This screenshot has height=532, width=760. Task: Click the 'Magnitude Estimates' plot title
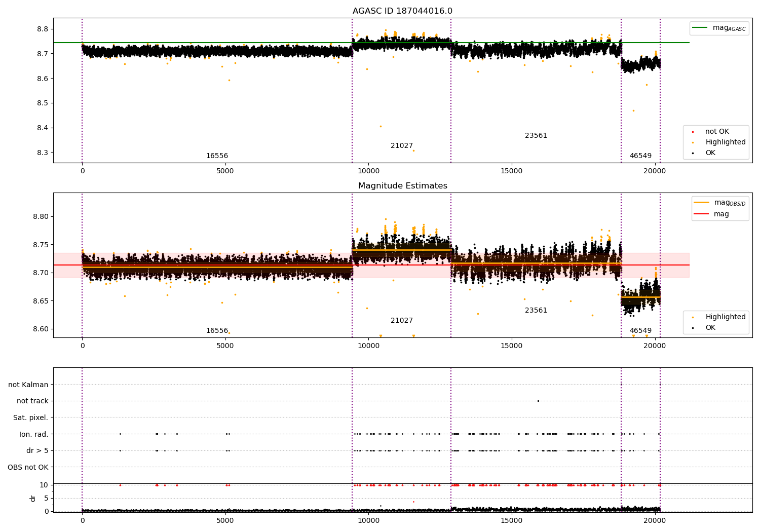402,186
